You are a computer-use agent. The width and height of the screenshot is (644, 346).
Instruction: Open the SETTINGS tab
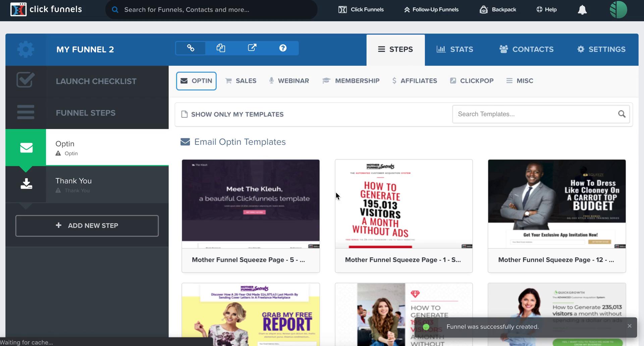(601, 49)
